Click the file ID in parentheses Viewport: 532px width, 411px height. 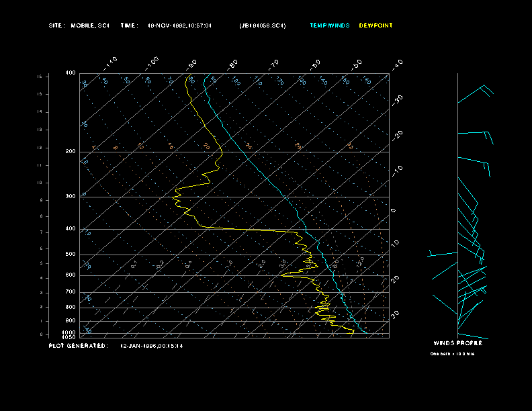point(262,26)
